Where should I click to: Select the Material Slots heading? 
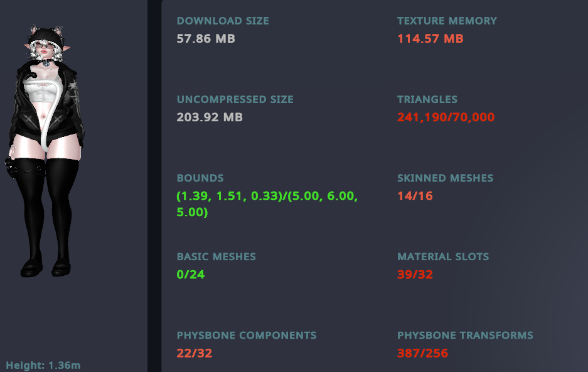tap(443, 257)
